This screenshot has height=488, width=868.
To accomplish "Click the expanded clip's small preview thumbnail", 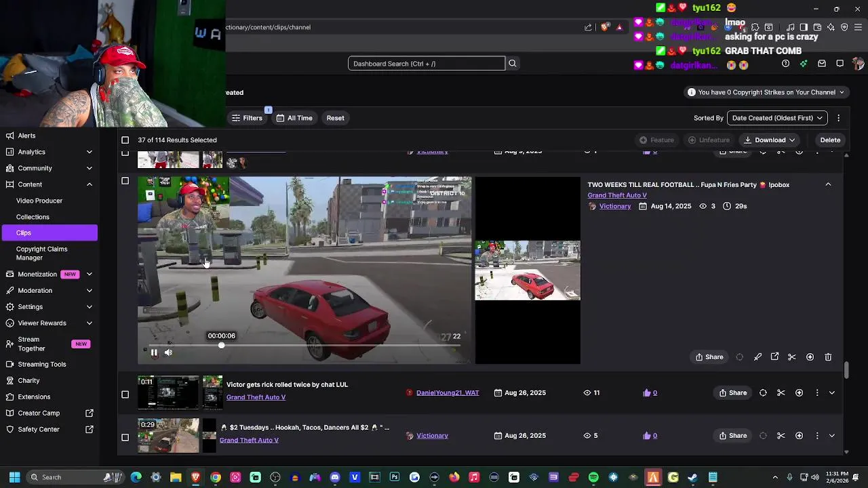I will click(528, 270).
